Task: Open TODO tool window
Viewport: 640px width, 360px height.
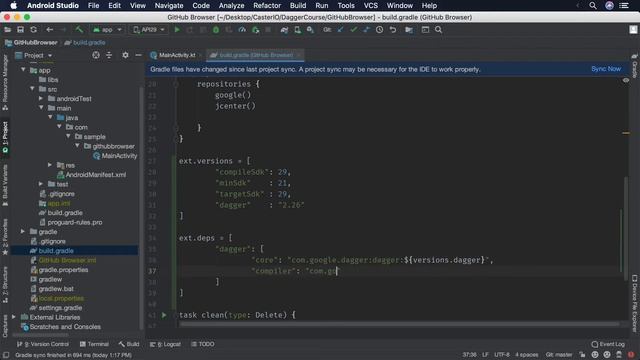Action: [x=203, y=344]
